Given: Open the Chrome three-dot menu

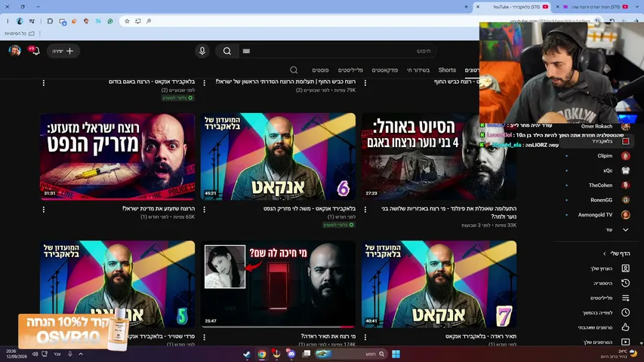Looking at the screenshot, I should pyautogui.click(x=8, y=21).
